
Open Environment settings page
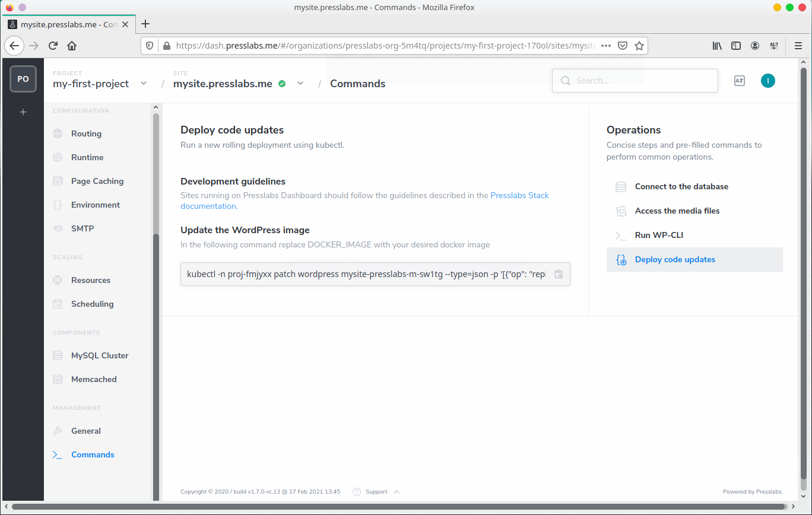point(96,205)
